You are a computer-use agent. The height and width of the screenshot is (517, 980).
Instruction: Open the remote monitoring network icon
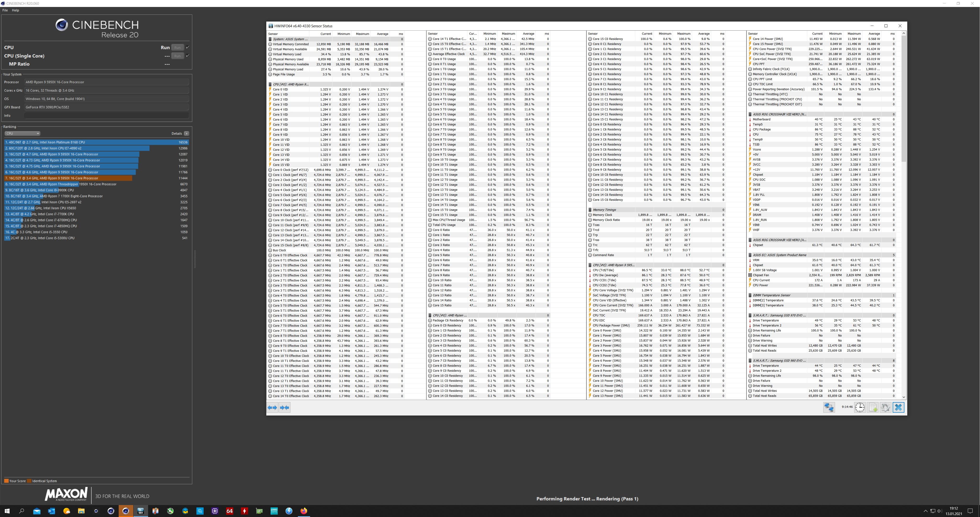(x=829, y=407)
